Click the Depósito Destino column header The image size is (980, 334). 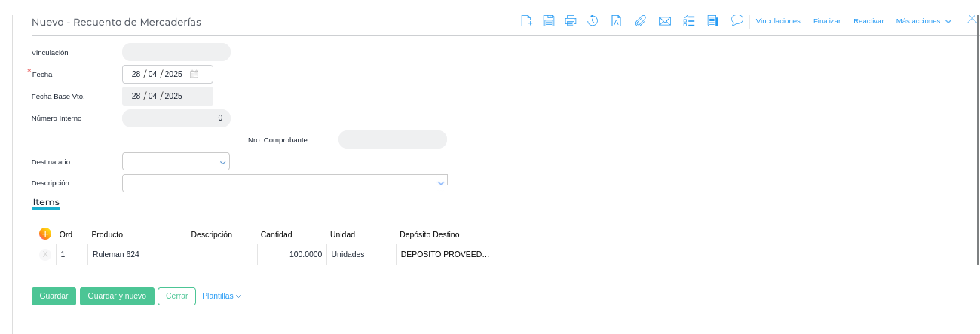429,234
